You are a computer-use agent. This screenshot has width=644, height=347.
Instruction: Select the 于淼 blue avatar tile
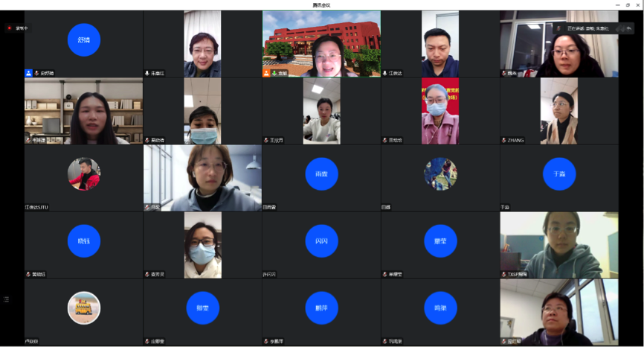(x=559, y=174)
